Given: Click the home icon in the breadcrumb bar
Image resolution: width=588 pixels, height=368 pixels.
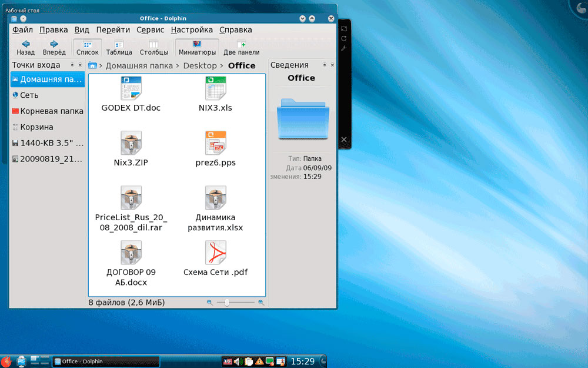Looking at the screenshot, I should [92, 65].
